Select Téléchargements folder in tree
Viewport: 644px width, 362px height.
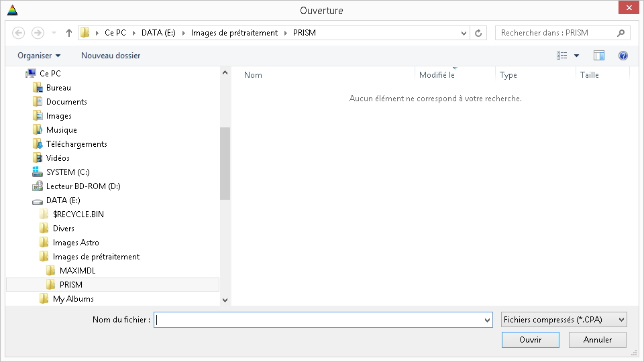(x=76, y=144)
